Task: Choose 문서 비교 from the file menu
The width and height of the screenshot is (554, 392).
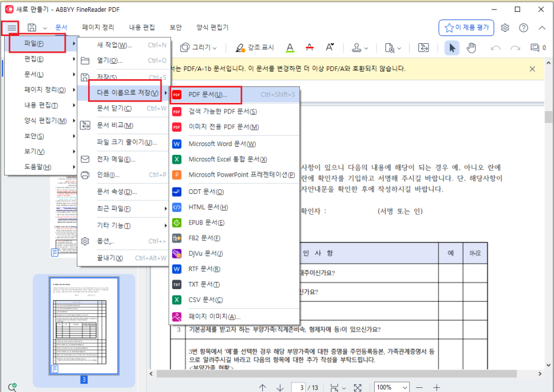Action: 124,125
